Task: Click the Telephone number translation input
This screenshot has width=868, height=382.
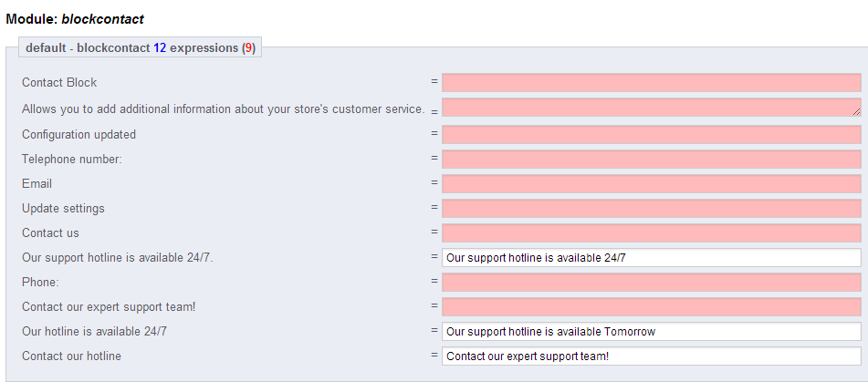Action: (651, 160)
